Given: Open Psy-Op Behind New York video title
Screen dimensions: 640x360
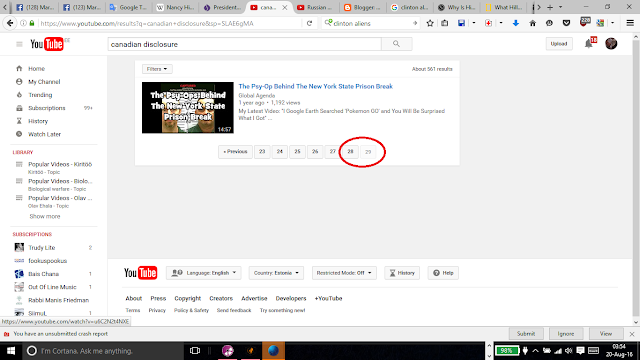Looking at the screenshot, I should point(316,86).
